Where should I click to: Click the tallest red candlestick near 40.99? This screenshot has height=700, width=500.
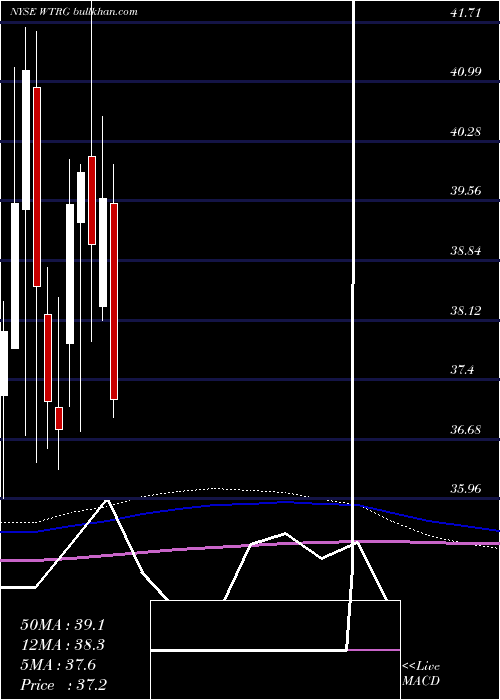tap(37, 187)
